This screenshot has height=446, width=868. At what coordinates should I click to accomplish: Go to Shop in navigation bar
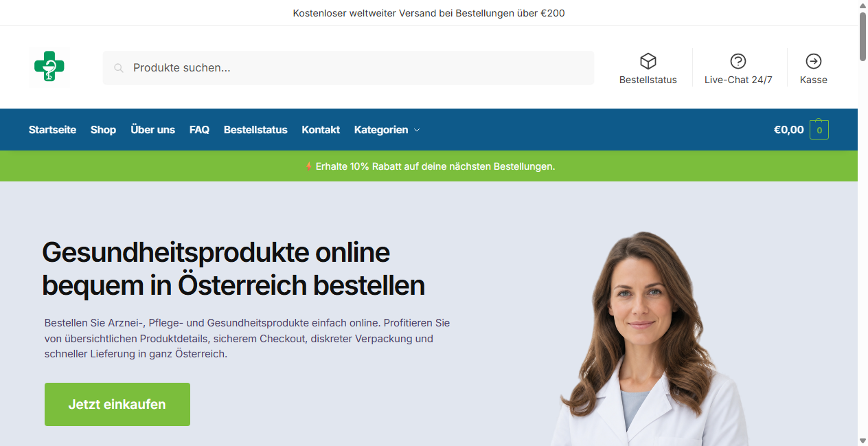pos(103,130)
